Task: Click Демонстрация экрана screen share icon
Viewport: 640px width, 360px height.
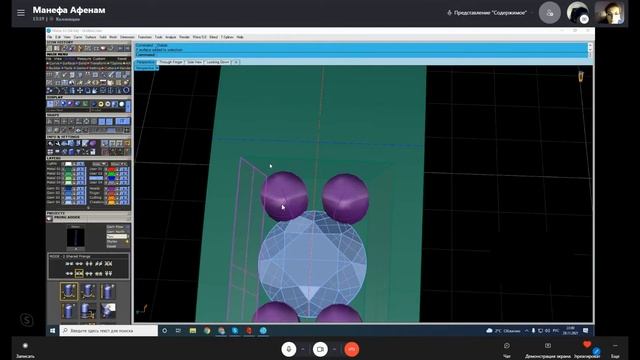Action: (548, 346)
